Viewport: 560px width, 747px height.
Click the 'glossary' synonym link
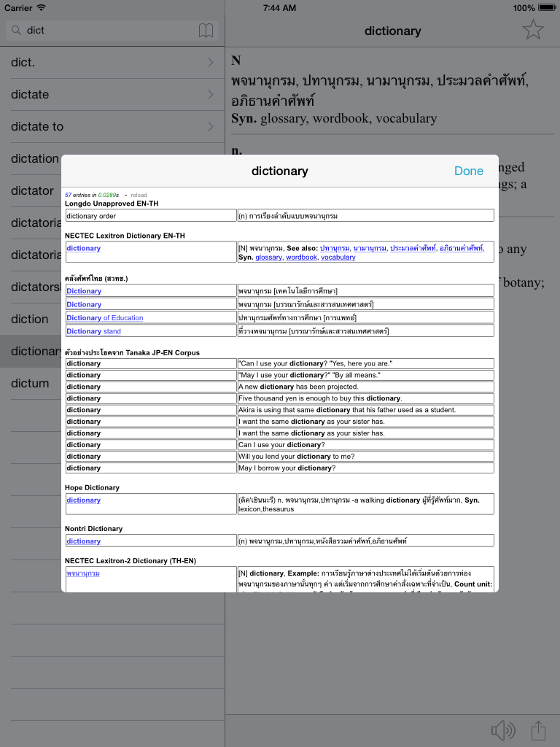[268, 258]
